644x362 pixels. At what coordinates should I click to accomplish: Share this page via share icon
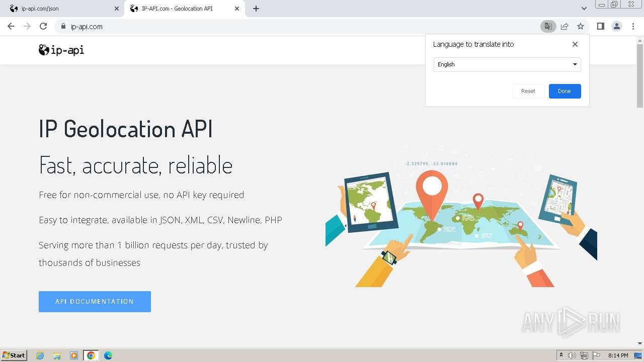coord(565,26)
